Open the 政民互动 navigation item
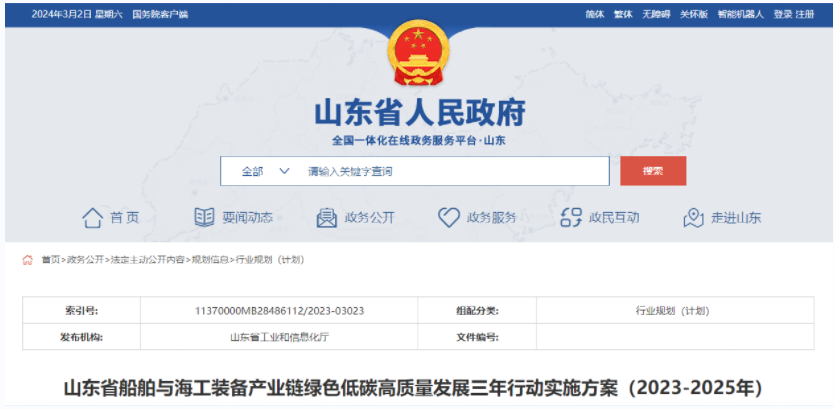 click(614, 218)
